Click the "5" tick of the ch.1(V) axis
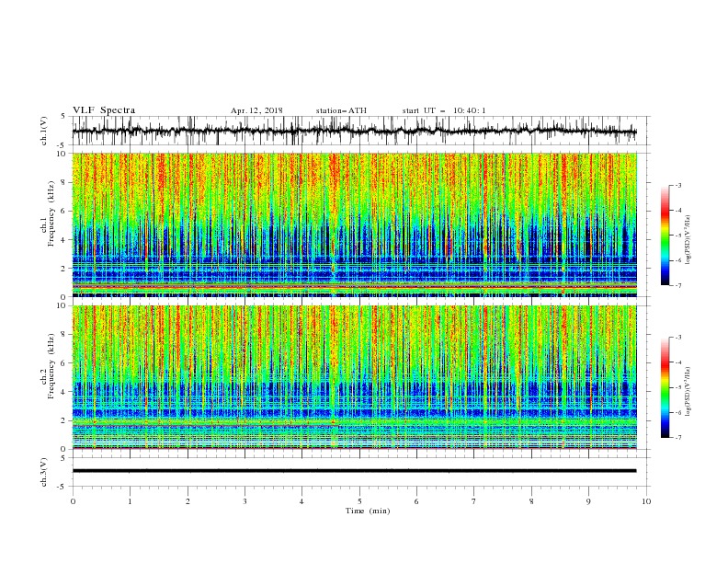 tap(65, 116)
